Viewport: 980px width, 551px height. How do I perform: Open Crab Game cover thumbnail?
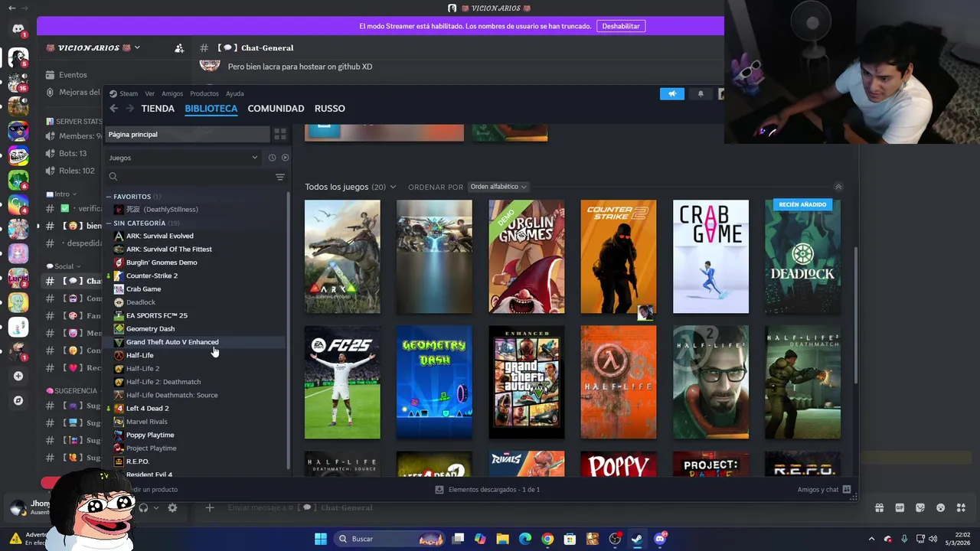click(x=710, y=257)
